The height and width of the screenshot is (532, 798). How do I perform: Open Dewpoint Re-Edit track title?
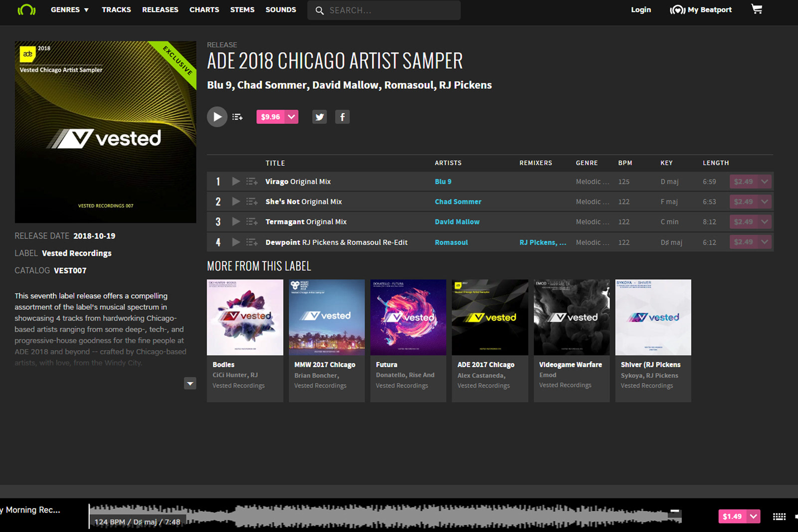(336, 242)
